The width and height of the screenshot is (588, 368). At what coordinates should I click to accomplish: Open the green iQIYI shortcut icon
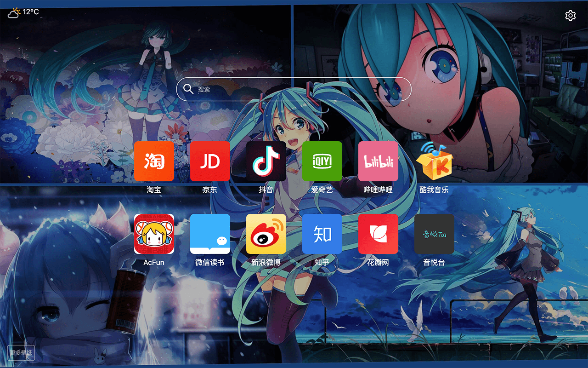322,161
